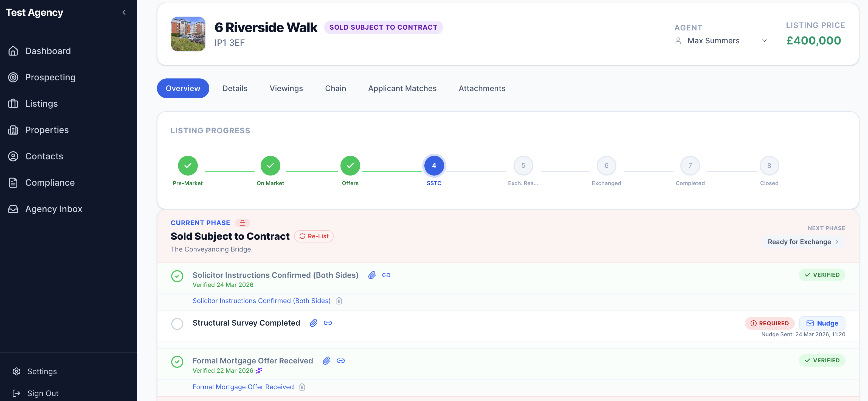Open the Max Summers agent dropdown
Image resolution: width=868 pixels, height=401 pixels.
click(x=721, y=41)
